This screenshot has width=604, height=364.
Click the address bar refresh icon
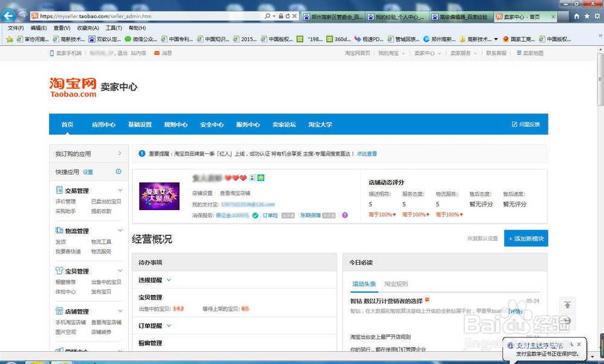point(288,16)
